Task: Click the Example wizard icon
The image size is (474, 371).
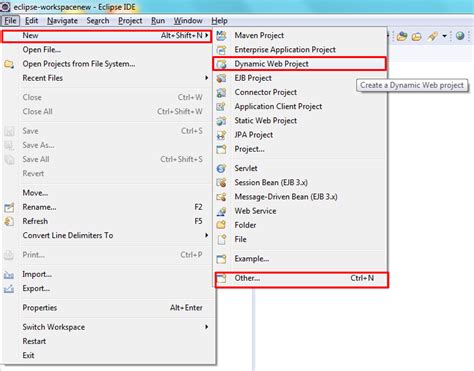Action: pos(221,259)
